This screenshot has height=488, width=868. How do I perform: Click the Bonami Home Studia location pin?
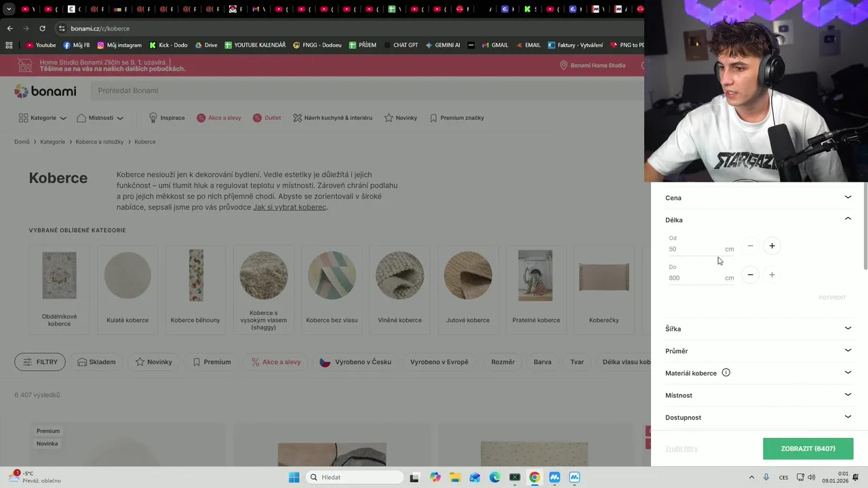click(x=564, y=66)
